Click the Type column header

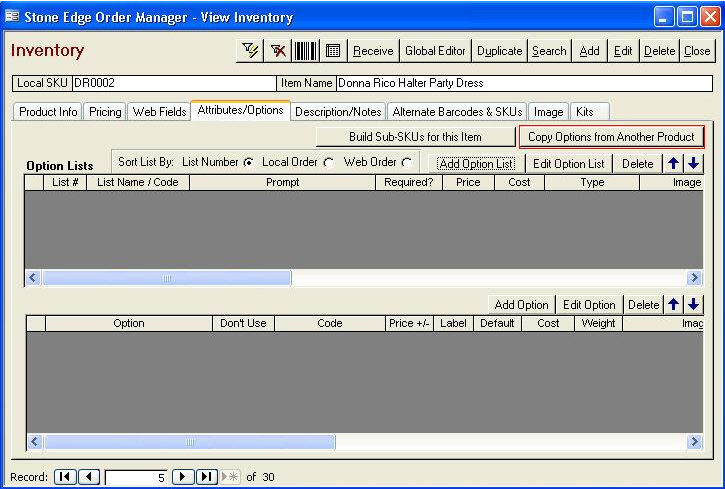click(592, 182)
